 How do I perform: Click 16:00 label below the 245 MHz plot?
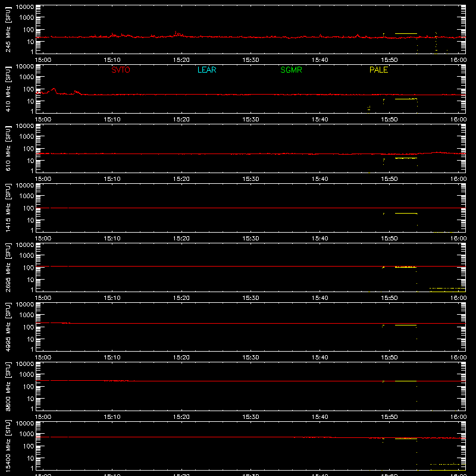tap(458, 60)
